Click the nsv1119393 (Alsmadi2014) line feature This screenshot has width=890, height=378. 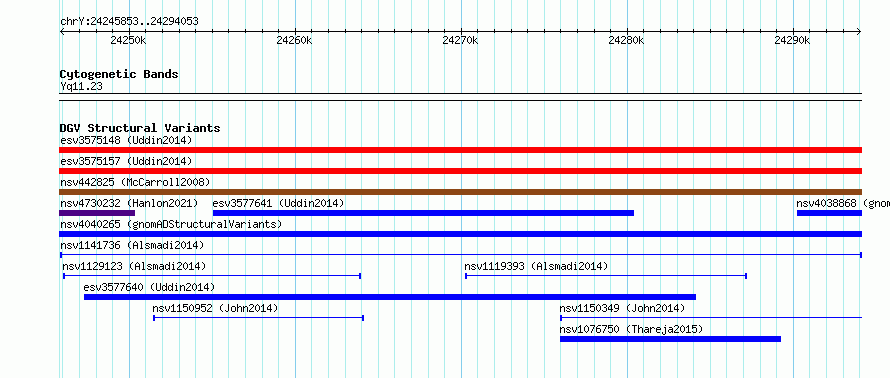[606, 276]
